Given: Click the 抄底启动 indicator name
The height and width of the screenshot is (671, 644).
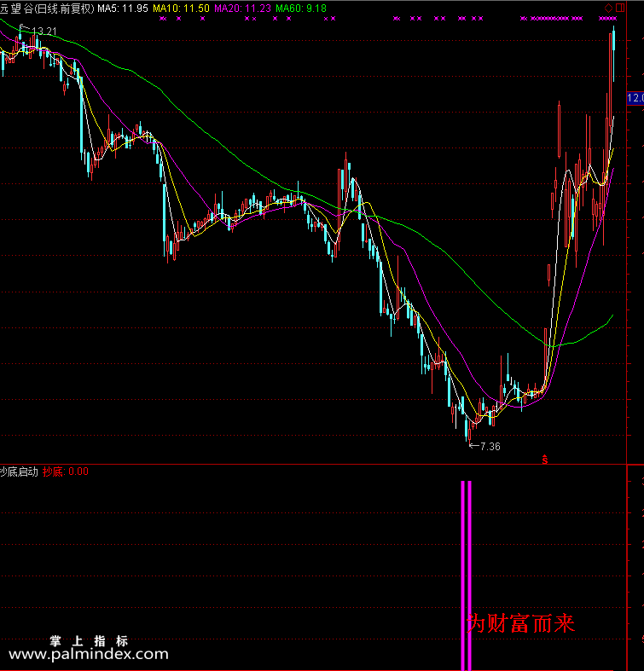Looking at the screenshot, I should (19, 471).
